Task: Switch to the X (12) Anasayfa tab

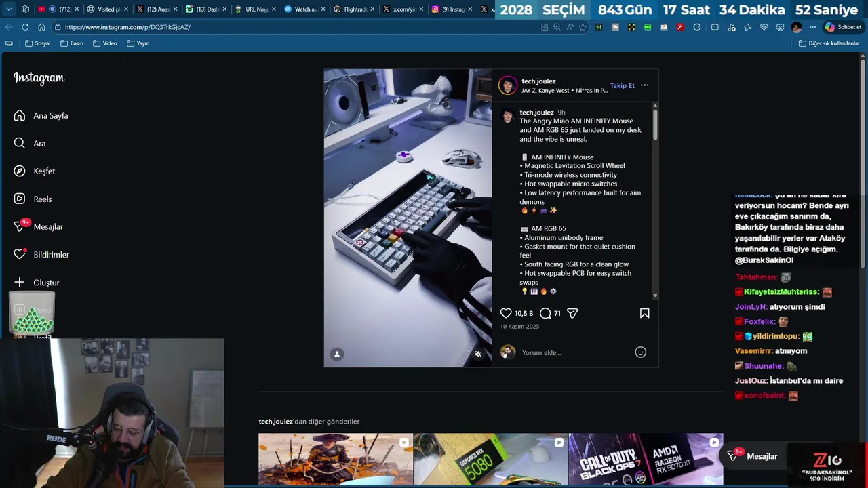Action: [x=157, y=9]
